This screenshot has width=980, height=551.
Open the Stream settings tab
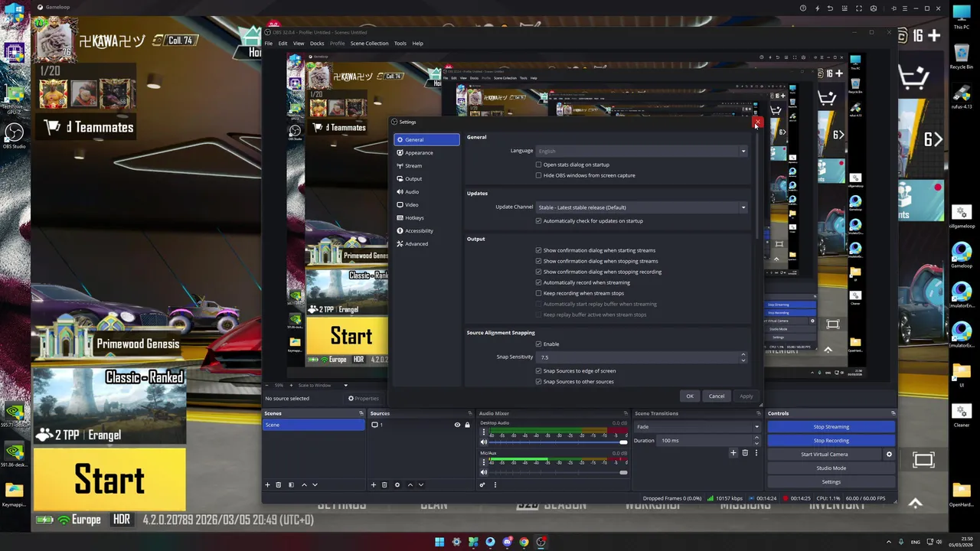tap(426, 166)
